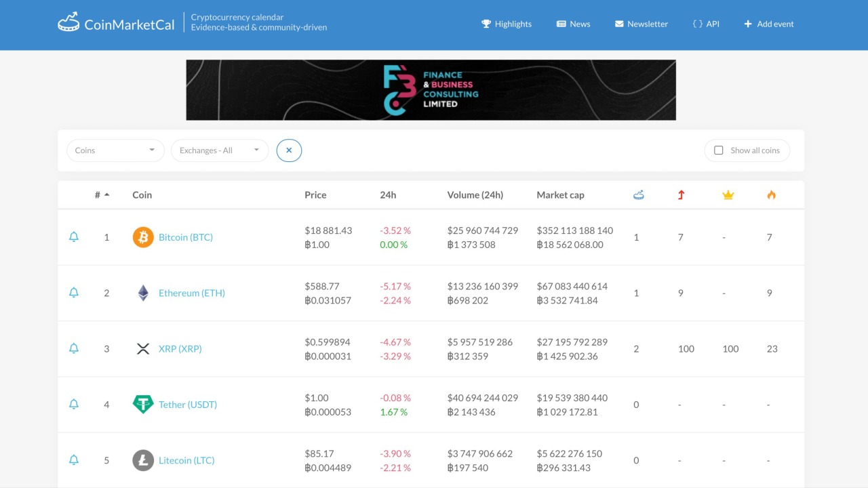Click the Tether coin logo
This screenshot has height=488, width=868.
(143, 405)
